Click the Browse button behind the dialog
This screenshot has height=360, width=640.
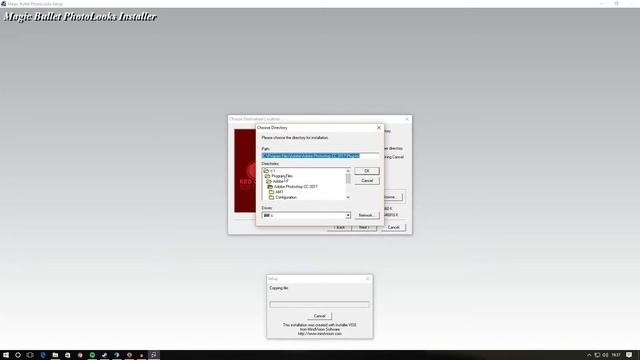tap(393, 197)
